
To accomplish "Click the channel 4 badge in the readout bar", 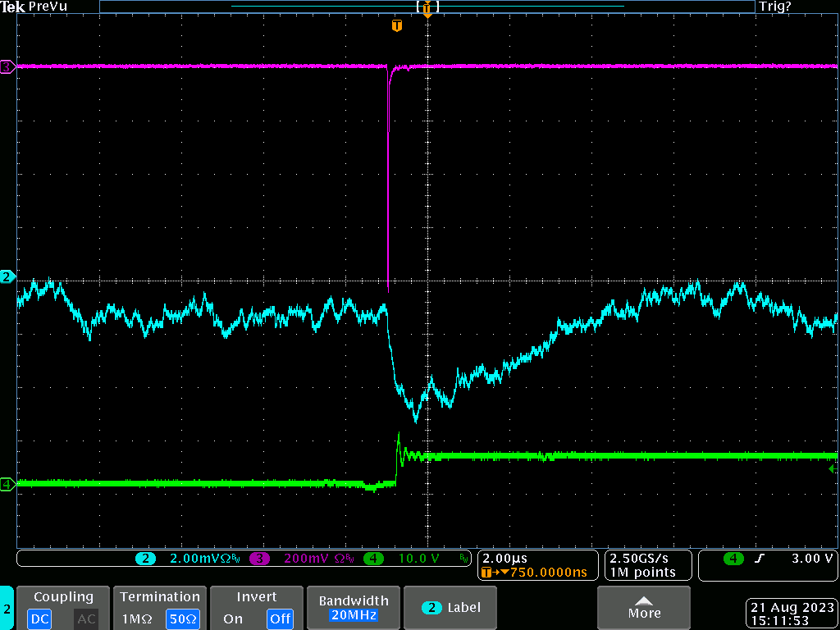I will pos(373,559).
